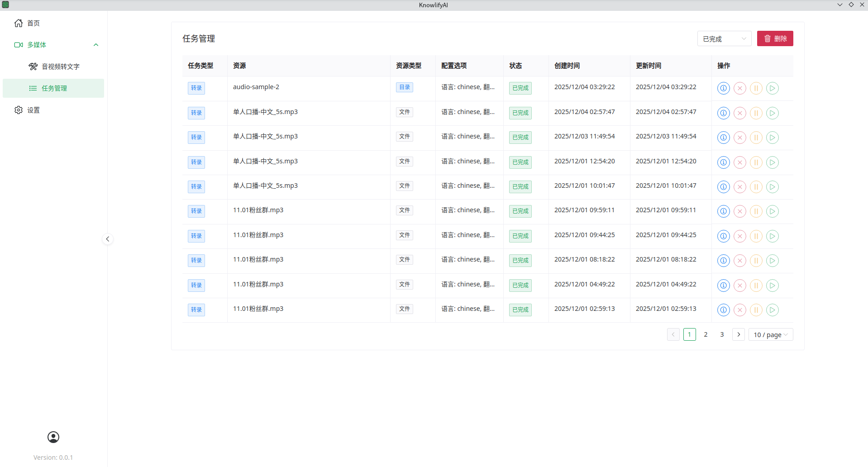Go to page 2 of the task list
The height and width of the screenshot is (467, 868).
click(x=706, y=335)
